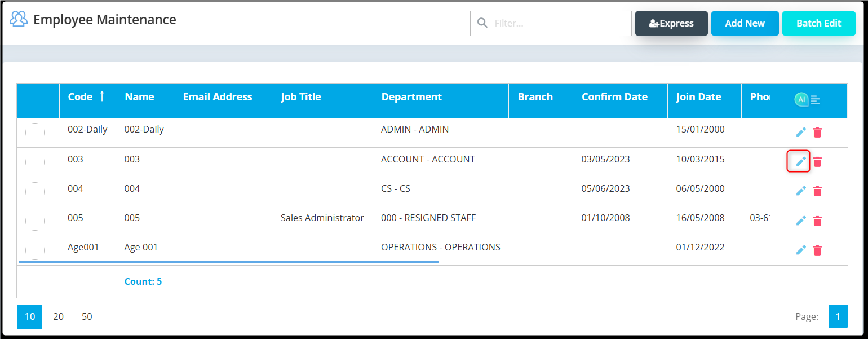This screenshot has height=339, width=868.
Task: Edit employee 002-Daily with pencil icon
Action: click(801, 132)
